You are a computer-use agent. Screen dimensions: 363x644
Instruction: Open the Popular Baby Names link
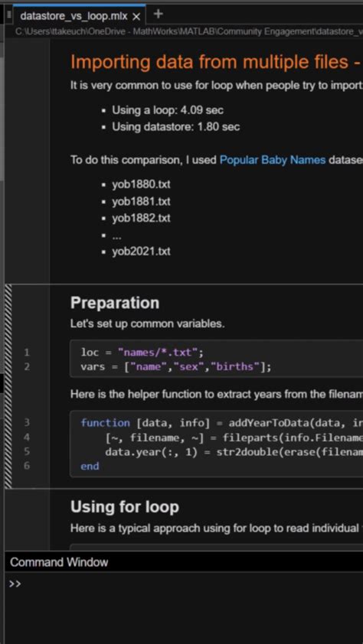[273, 160]
